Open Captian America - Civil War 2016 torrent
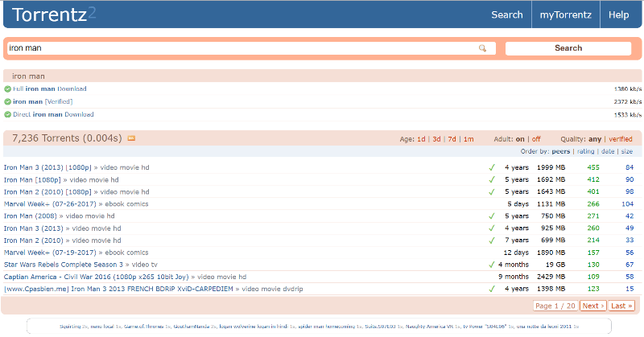The height and width of the screenshot is (337, 644). point(96,277)
